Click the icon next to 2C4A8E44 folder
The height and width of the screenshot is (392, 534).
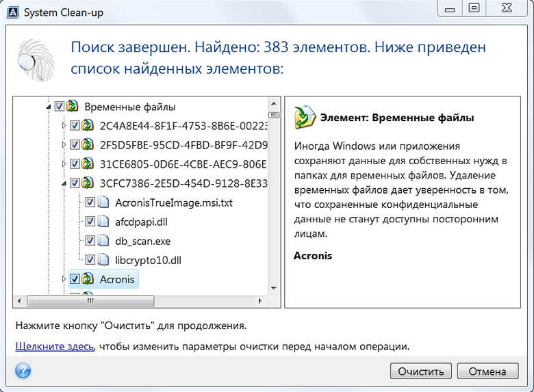coord(88,126)
